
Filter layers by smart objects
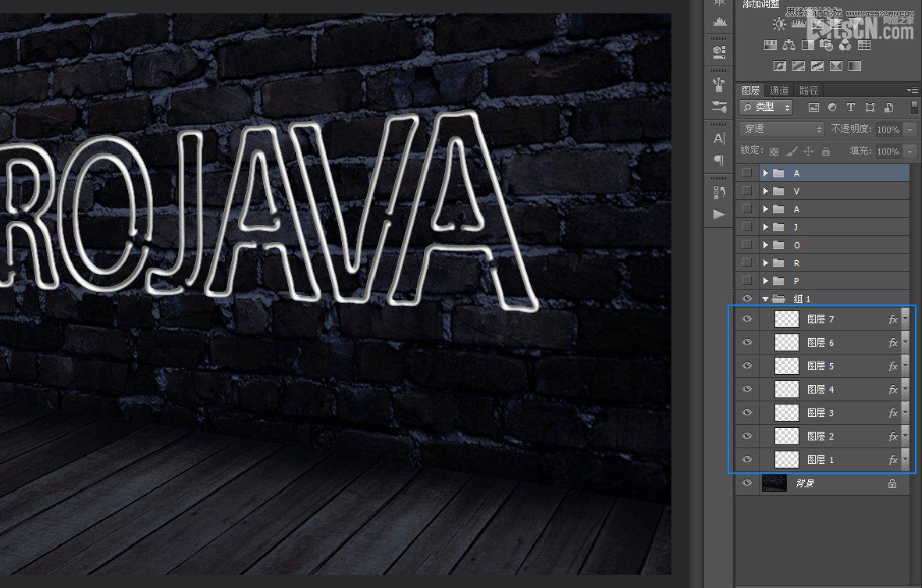pyautogui.click(x=888, y=107)
